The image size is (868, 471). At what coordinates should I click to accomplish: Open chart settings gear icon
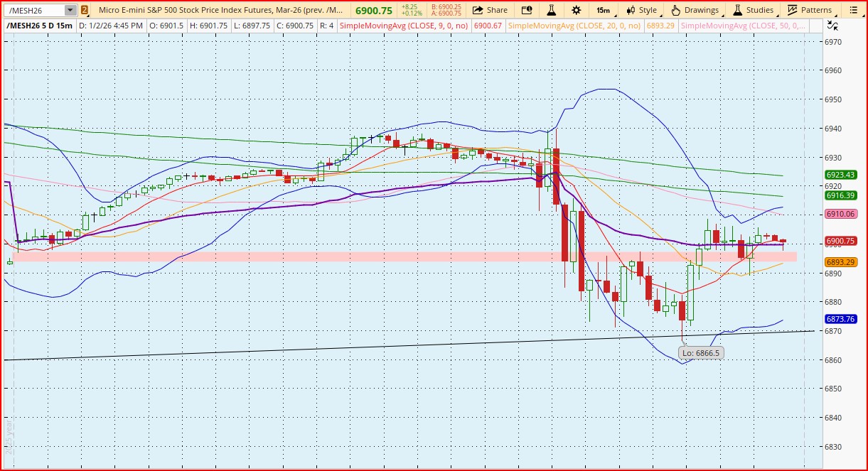point(576,10)
